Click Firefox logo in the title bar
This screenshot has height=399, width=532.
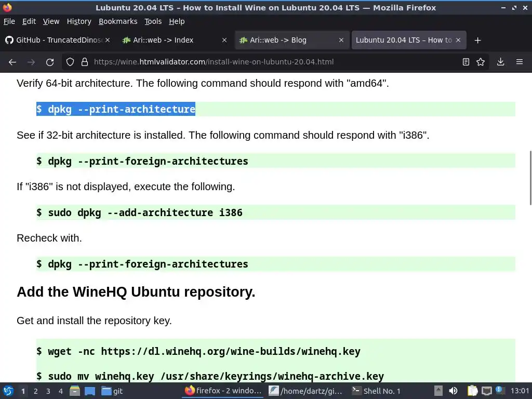tap(7, 7)
